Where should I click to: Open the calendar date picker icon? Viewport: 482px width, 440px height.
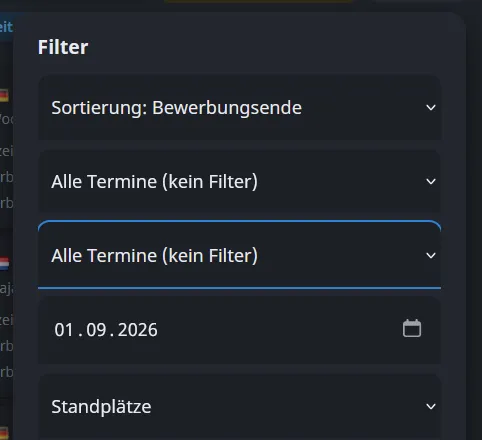[x=412, y=329]
